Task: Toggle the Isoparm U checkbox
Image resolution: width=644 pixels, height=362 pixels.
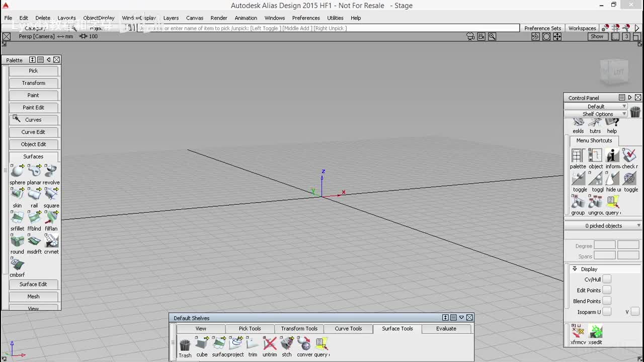Action: pos(607,312)
